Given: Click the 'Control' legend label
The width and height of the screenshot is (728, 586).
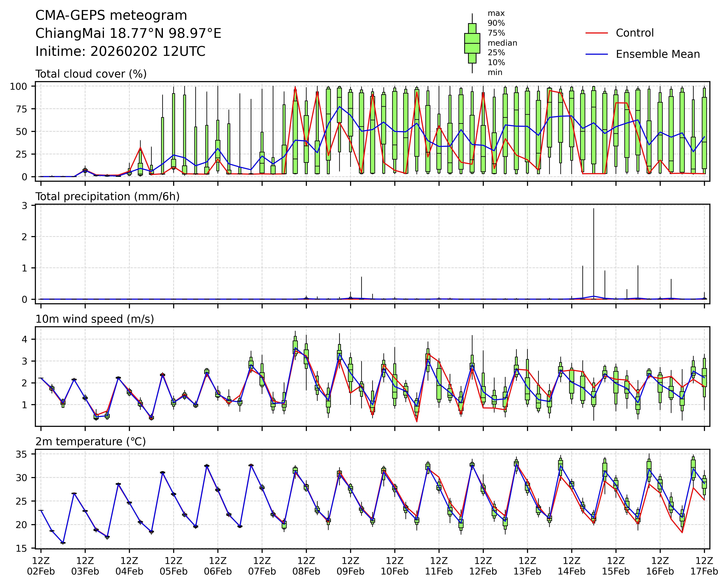Looking at the screenshot, I should coord(634,33).
